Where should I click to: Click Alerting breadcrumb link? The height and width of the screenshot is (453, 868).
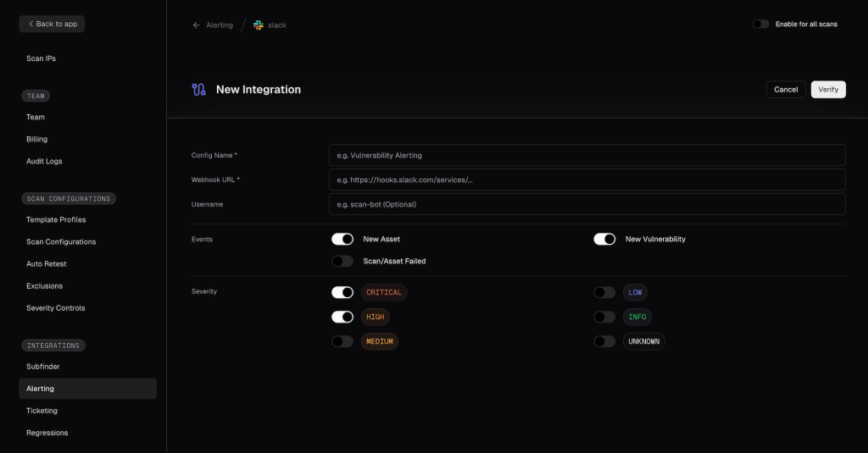coord(220,25)
